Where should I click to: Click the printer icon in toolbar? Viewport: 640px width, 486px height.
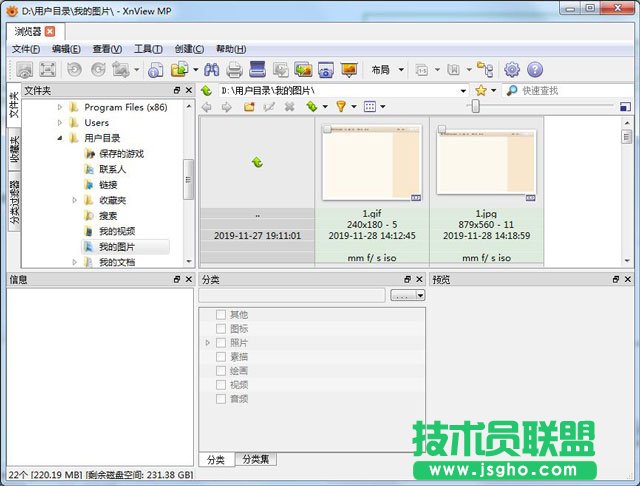tap(234, 70)
